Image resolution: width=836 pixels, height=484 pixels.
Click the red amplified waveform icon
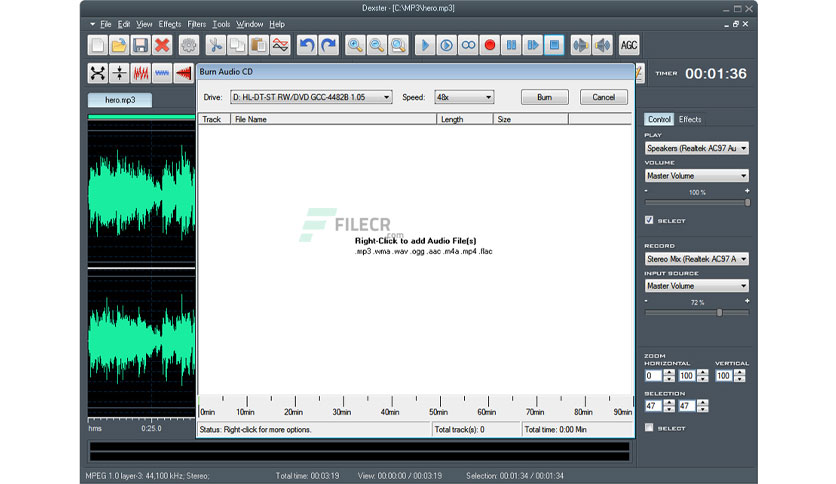[141, 73]
